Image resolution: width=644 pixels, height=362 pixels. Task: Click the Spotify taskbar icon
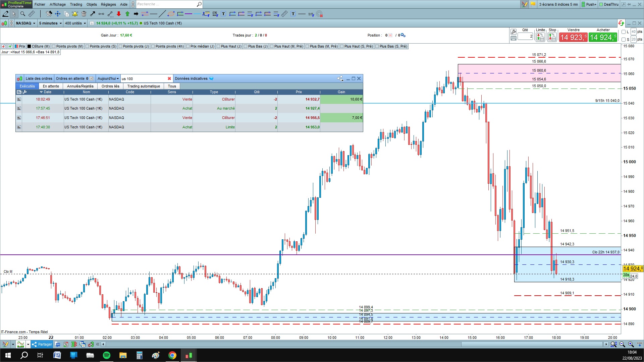tap(107, 355)
